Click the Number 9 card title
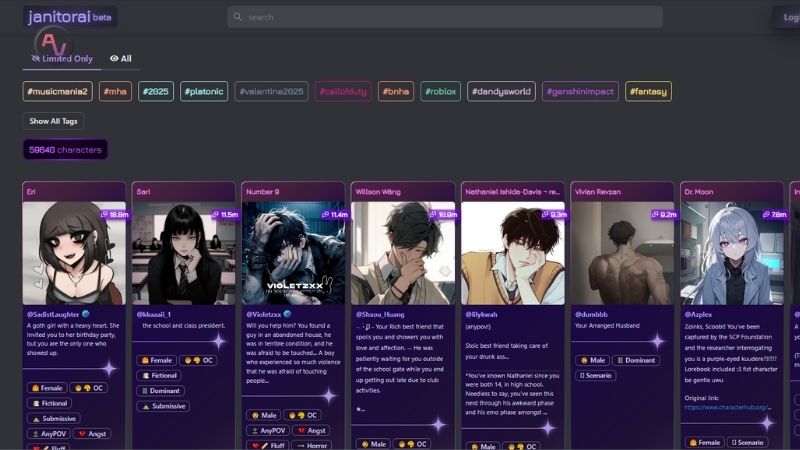The width and height of the screenshot is (800, 450). pyautogui.click(x=263, y=192)
